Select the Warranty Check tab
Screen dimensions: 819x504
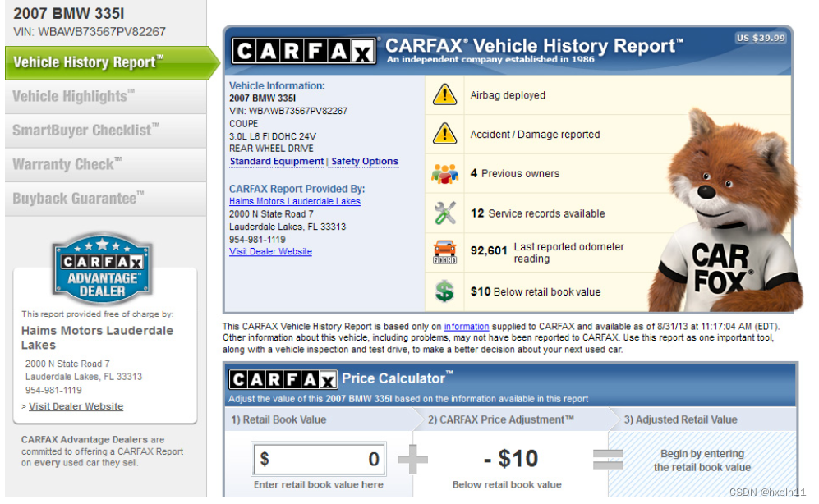point(105,164)
